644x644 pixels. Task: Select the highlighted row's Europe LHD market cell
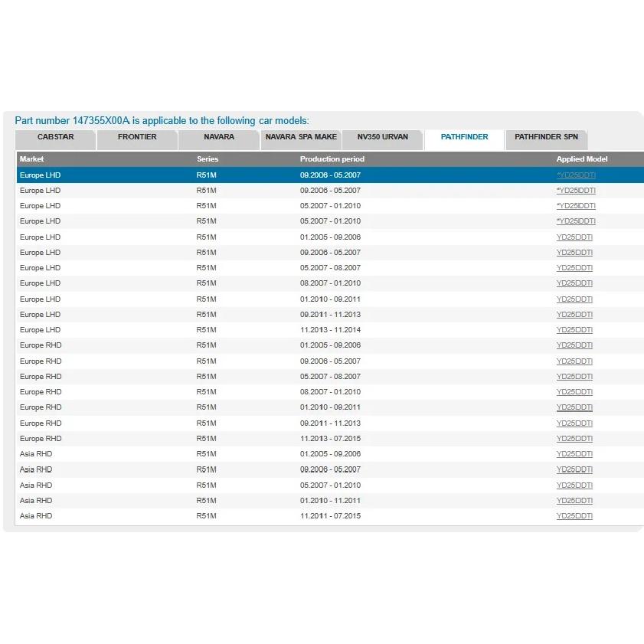click(x=40, y=175)
